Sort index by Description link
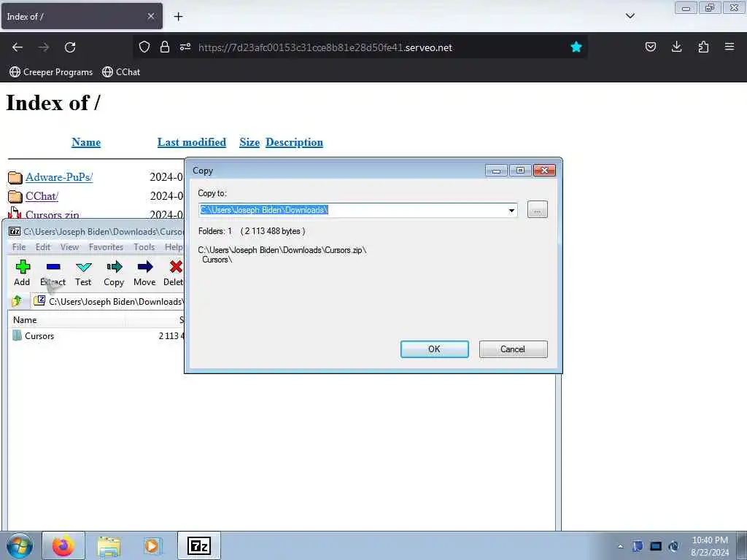The height and width of the screenshot is (560, 747). point(295,142)
